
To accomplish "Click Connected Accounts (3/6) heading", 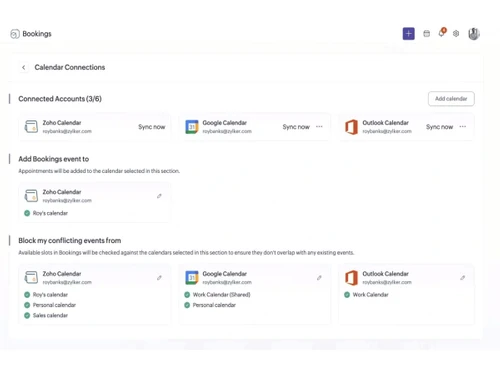I will (60, 99).
